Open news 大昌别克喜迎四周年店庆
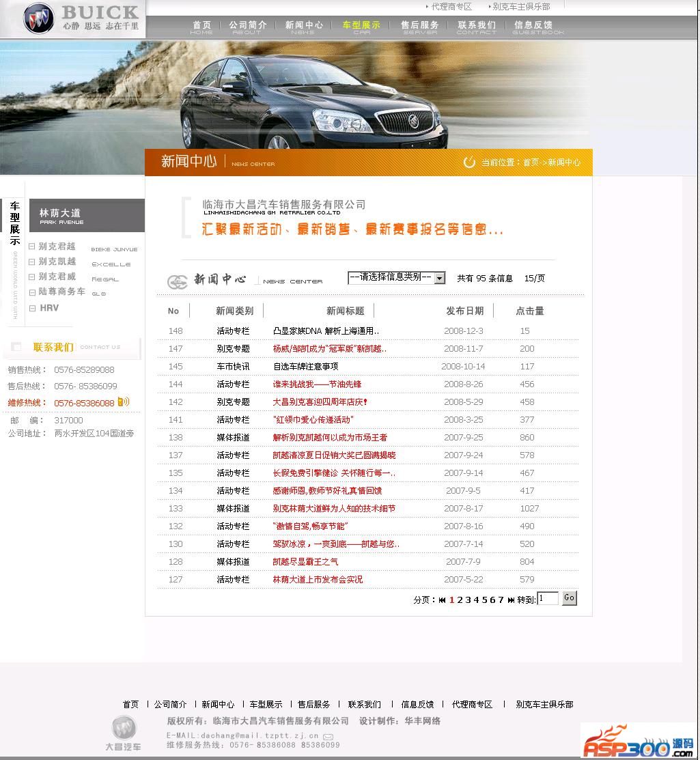The image size is (700, 760). point(320,402)
